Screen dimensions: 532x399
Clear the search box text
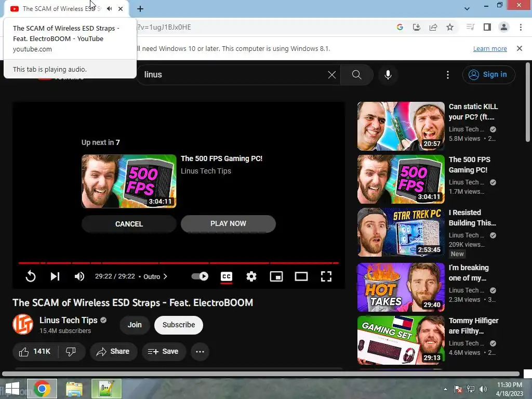click(332, 75)
